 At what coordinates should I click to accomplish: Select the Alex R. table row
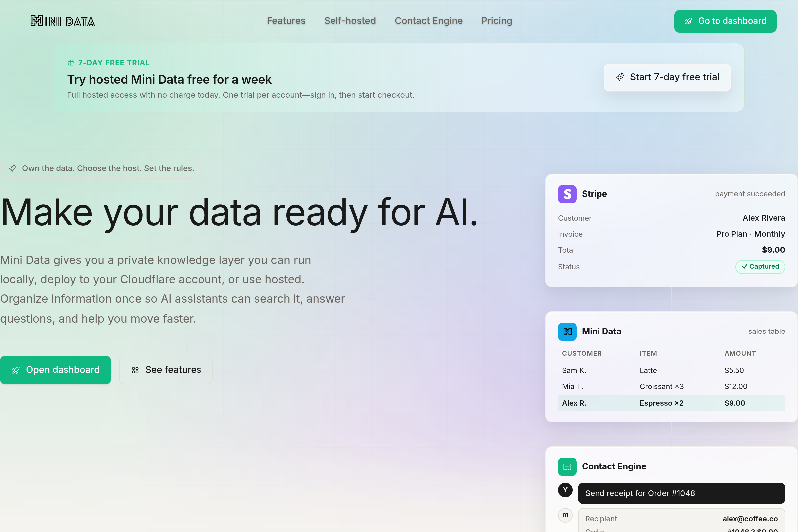(671, 403)
